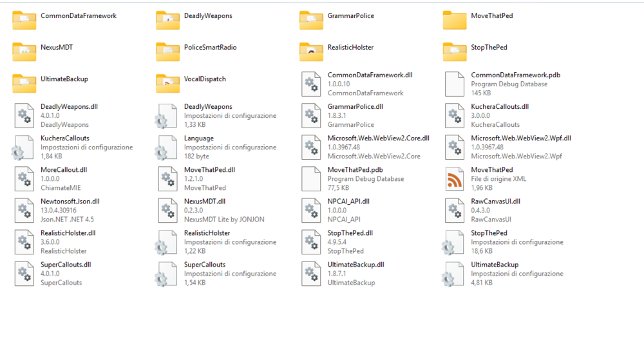Select the MoveThatPed.pdb blank file icon

[311, 178]
